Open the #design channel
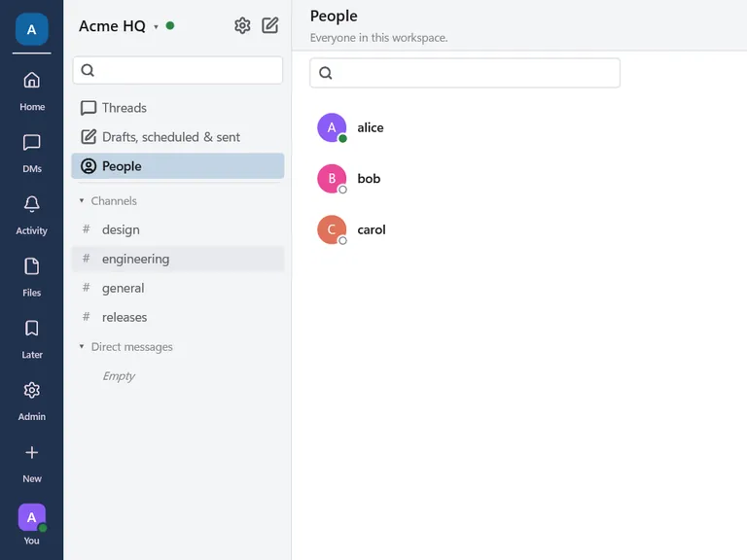This screenshot has height=560, width=747. pos(178,230)
